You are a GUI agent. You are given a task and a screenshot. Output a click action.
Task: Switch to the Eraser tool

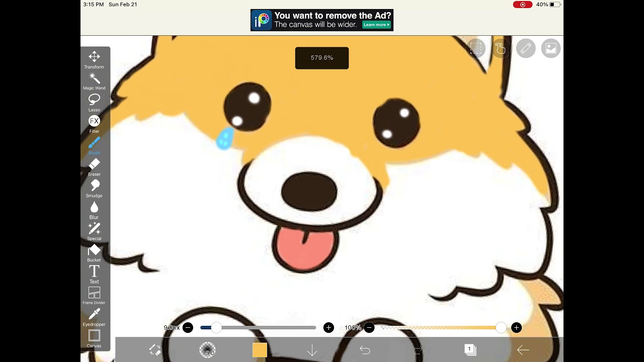tap(94, 167)
